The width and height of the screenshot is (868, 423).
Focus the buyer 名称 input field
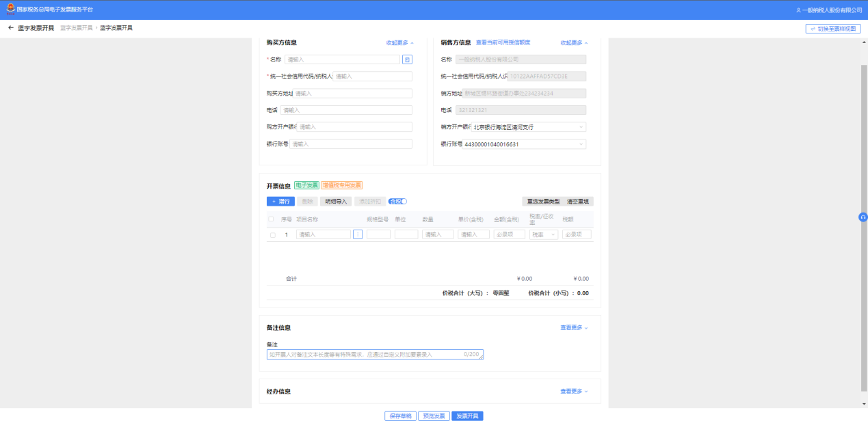(342, 59)
